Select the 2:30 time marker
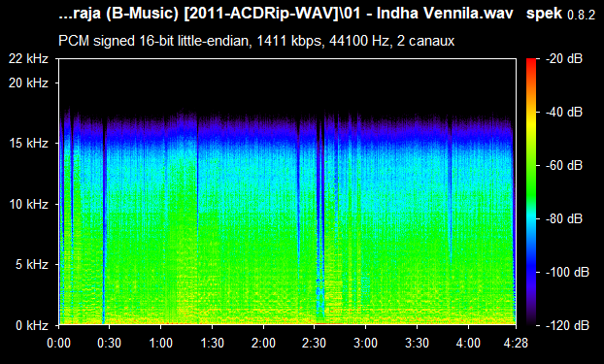The width and height of the screenshot is (604, 364). click(315, 343)
